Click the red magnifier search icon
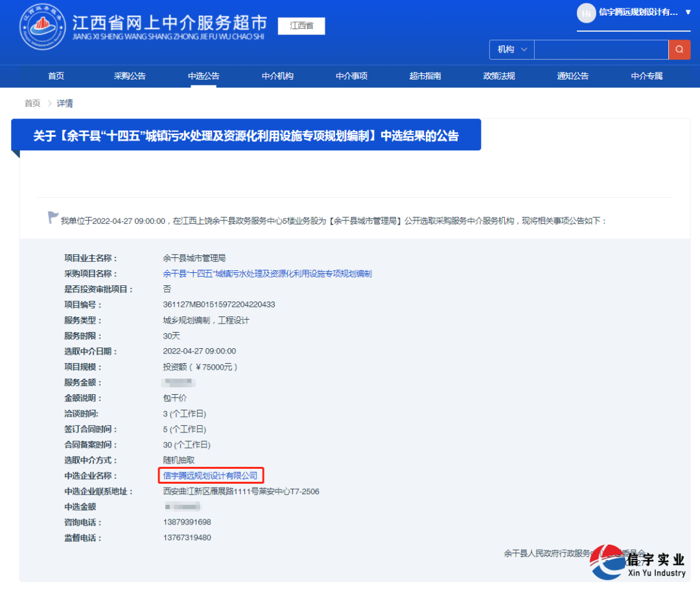The image size is (700, 590). tap(679, 49)
